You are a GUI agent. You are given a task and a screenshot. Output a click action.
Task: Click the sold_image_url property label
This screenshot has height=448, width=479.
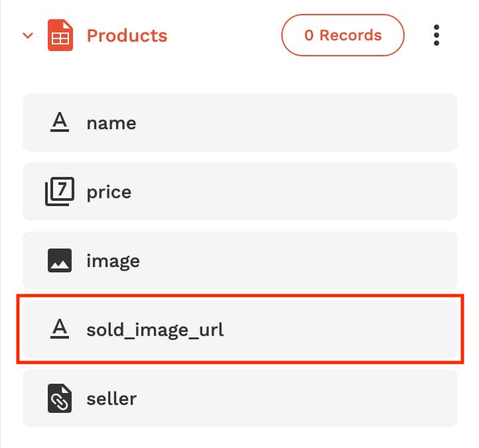(x=155, y=330)
